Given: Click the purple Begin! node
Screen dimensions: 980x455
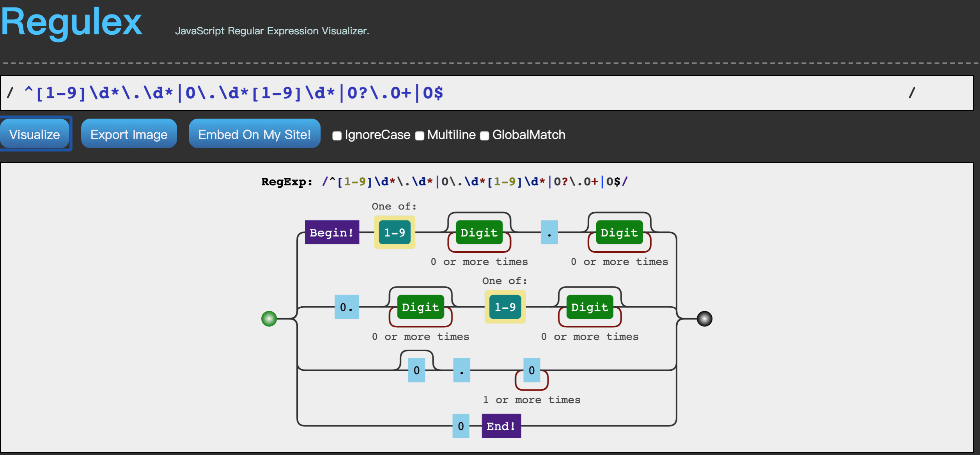Looking at the screenshot, I should (331, 233).
